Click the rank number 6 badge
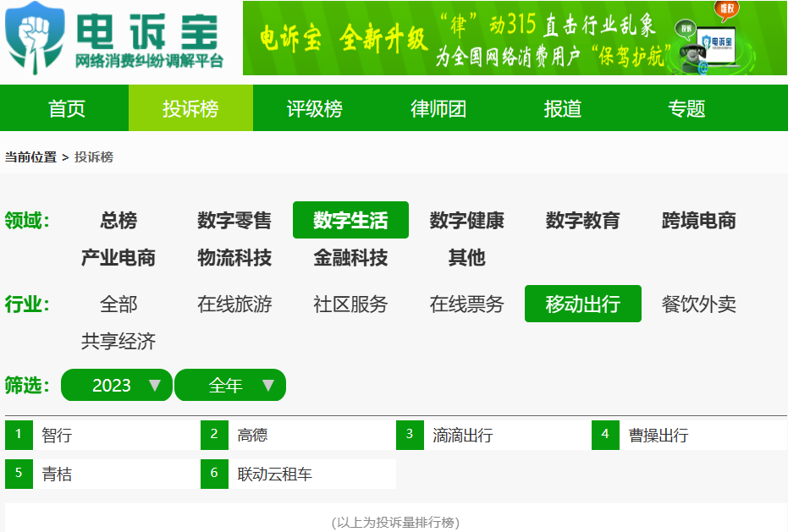 tap(214, 474)
